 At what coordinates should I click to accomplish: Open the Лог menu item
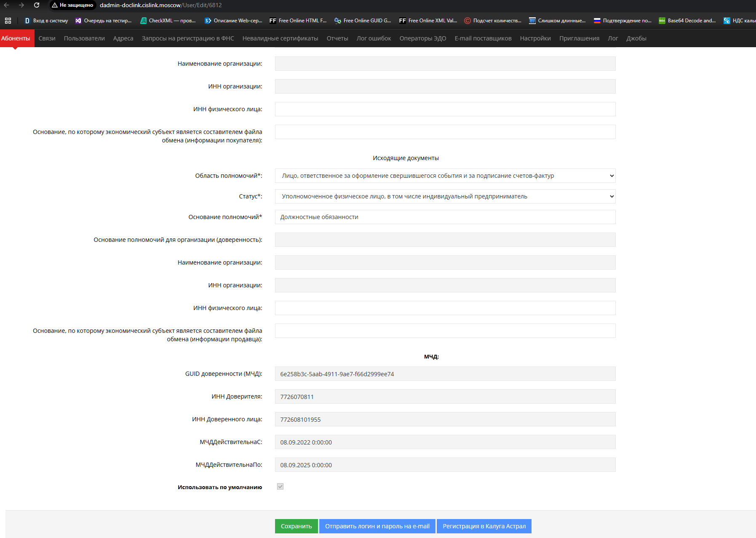coord(613,38)
